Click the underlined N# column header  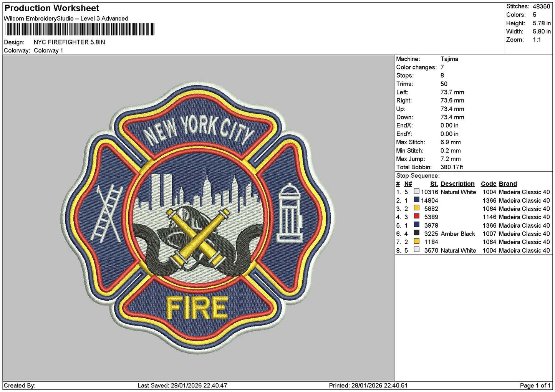[x=408, y=184]
